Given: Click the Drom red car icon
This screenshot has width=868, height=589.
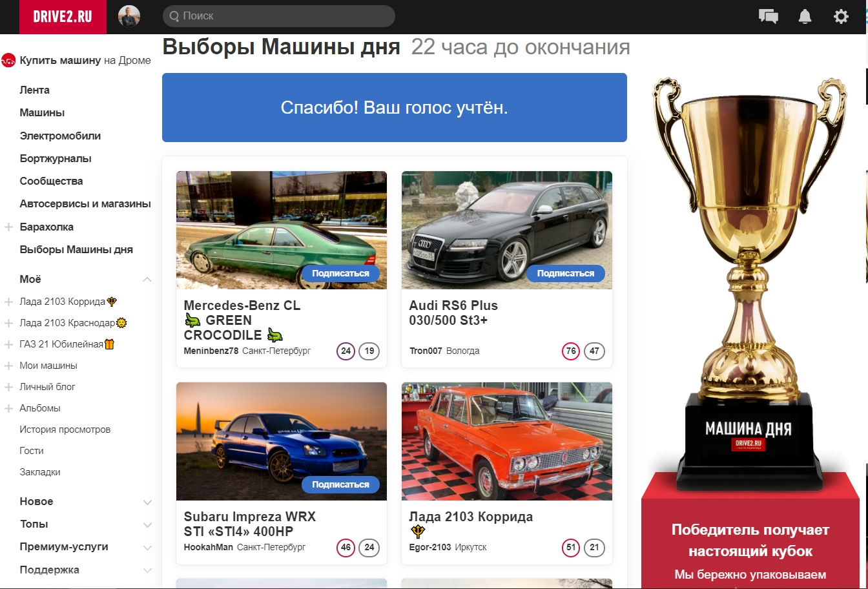Looking at the screenshot, I should click(8, 61).
